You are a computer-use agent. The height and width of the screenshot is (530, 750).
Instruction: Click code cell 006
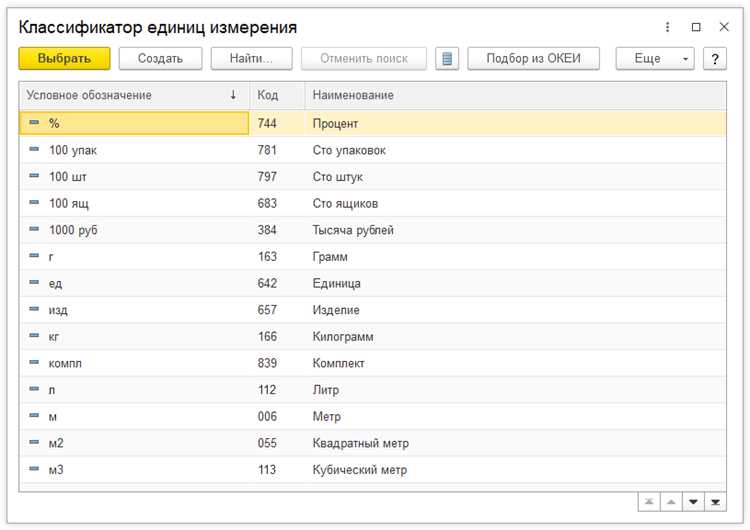point(277,416)
